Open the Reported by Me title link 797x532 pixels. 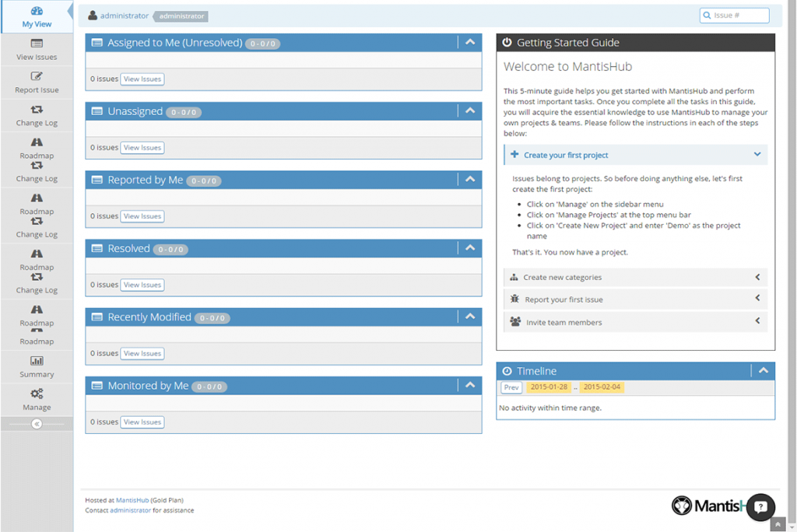pos(146,180)
